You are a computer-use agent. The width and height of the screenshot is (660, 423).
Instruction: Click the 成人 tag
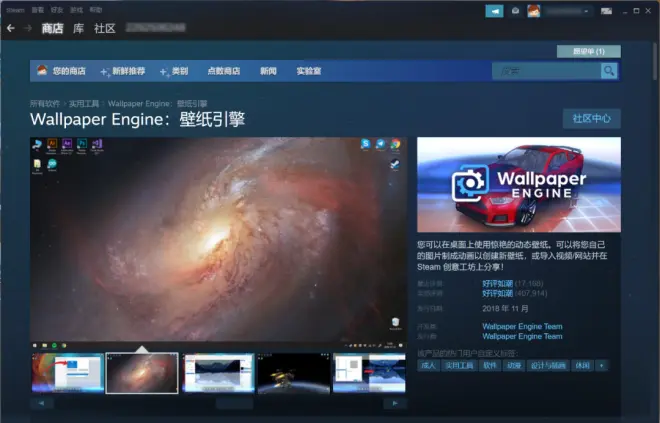428,365
